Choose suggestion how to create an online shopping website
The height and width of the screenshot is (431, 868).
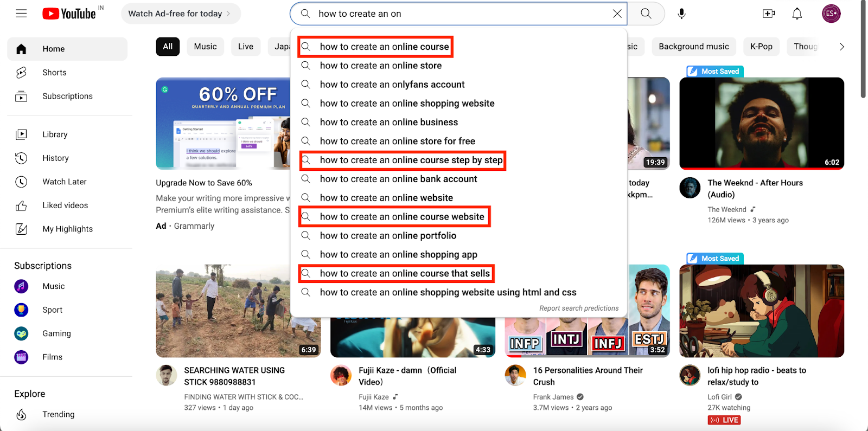[458, 104]
